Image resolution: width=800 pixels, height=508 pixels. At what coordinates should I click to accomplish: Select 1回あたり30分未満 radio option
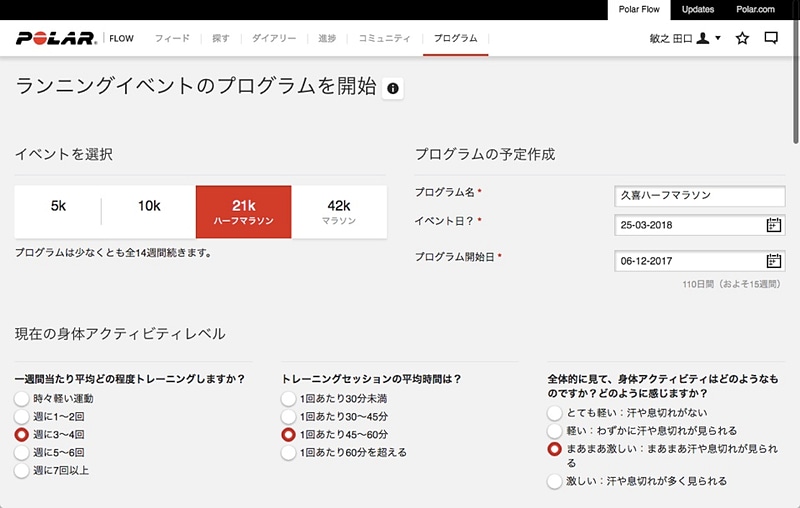(288, 398)
